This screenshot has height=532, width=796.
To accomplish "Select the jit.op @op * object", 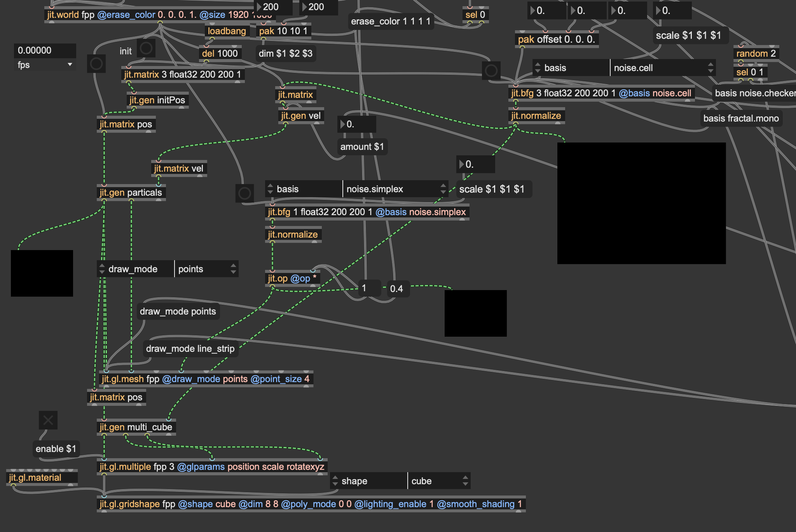I will [x=292, y=278].
